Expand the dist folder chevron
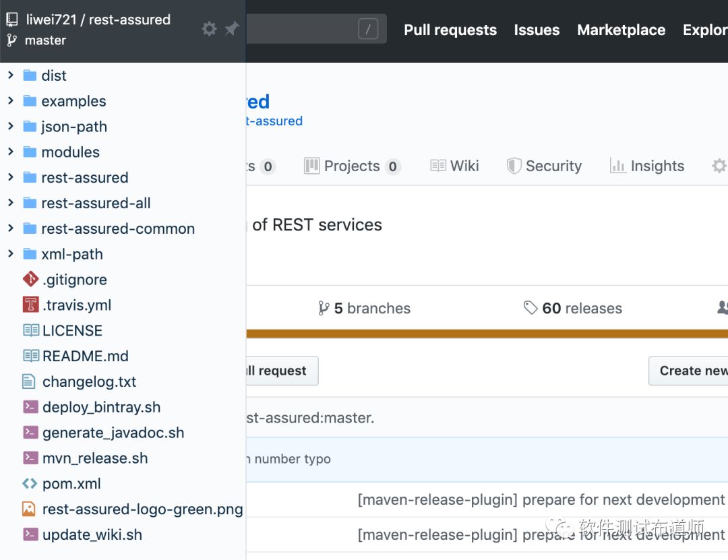The height and width of the screenshot is (560, 728). click(x=11, y=75)
